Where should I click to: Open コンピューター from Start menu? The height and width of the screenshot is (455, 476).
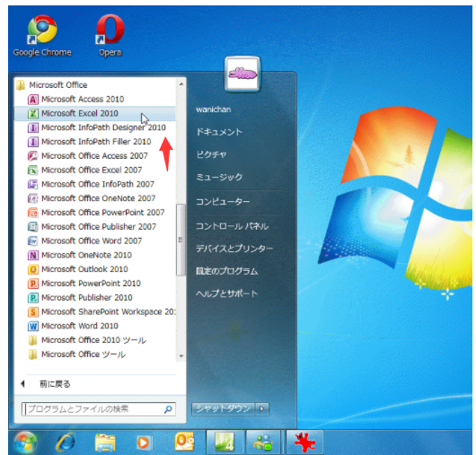(x=223, y=201)
